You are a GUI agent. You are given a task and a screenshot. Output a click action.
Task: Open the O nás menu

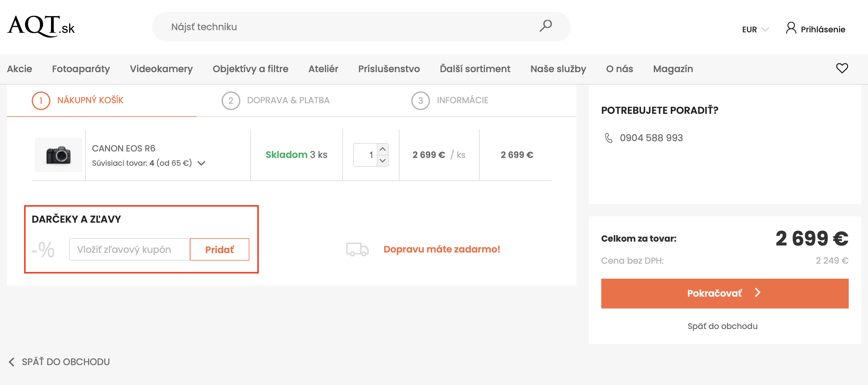[619, 69]
